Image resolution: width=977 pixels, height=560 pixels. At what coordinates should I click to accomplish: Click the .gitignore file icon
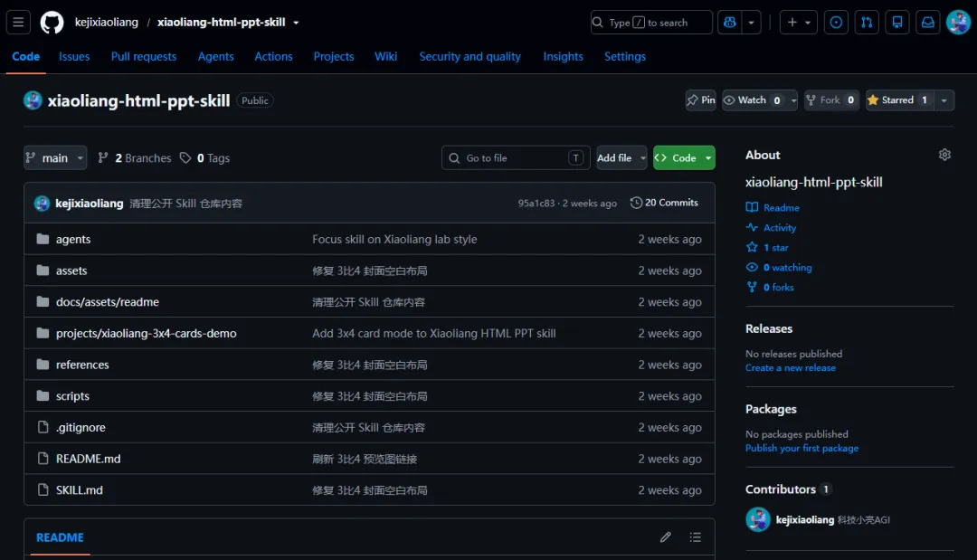43,427
